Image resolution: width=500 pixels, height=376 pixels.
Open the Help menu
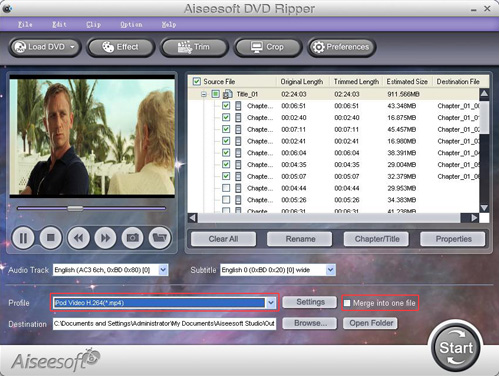(169, 24)
